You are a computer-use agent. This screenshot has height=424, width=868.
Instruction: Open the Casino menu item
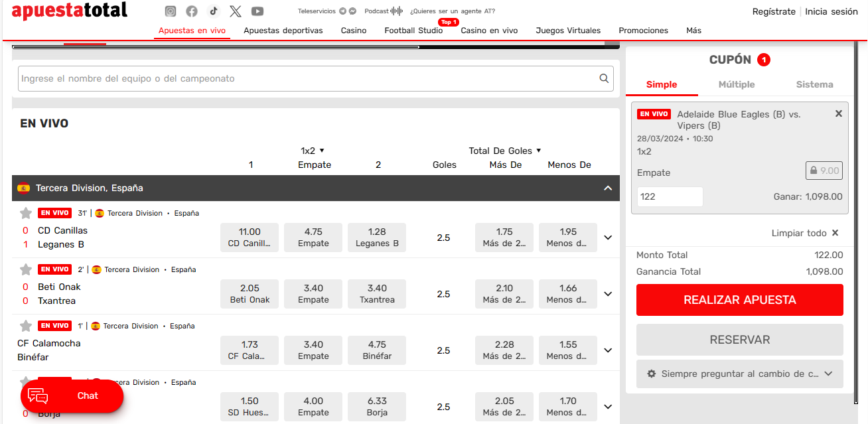[x=354, y=31]
